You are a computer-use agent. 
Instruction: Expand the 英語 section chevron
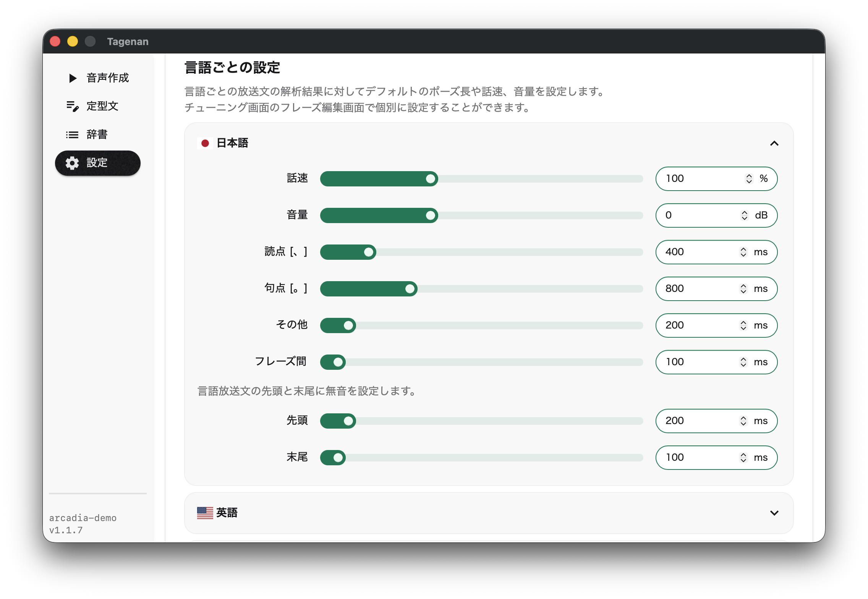(x=774, y=513)
